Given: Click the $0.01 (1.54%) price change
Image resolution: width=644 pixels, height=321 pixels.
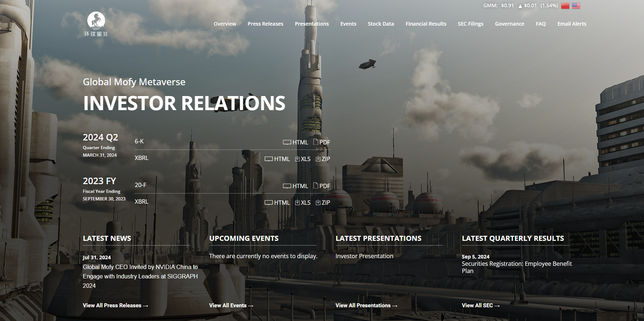Looking at the screenshot, I should [538, 5].
